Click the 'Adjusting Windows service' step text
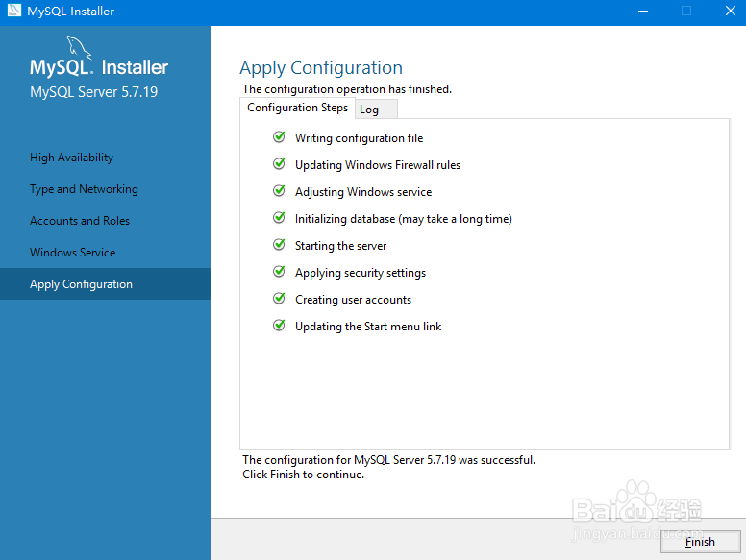Screen dimensions: 746x560 point(363,192)
